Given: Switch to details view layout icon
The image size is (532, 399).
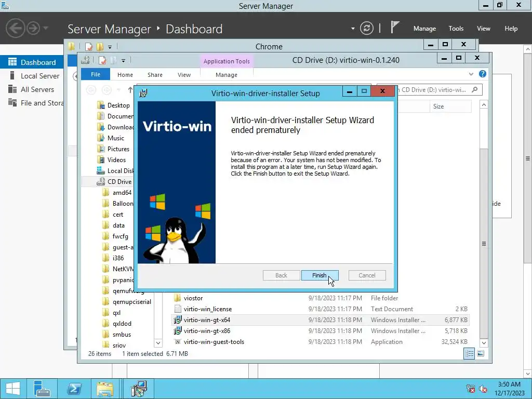Looking at the screenshot, I should 469,353.
